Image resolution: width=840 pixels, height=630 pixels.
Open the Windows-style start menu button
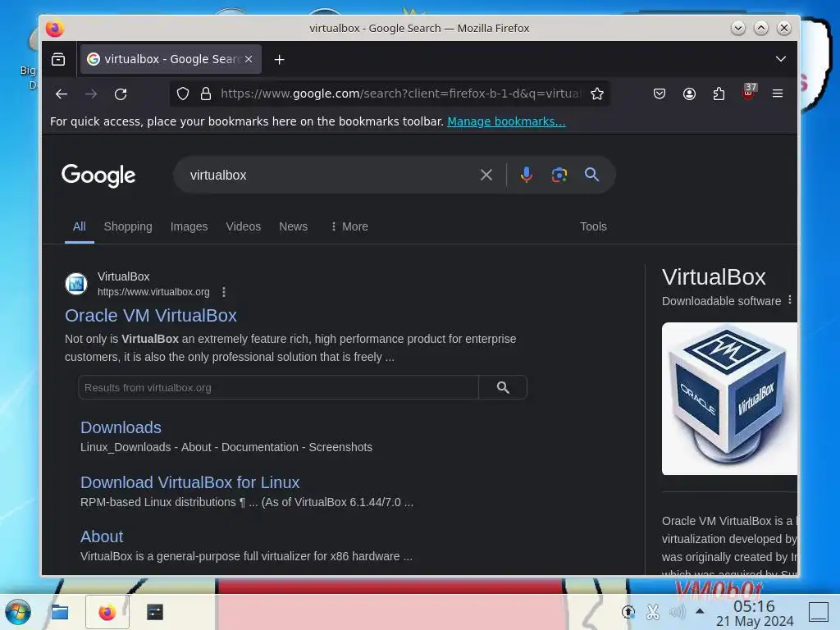[18, 612]
